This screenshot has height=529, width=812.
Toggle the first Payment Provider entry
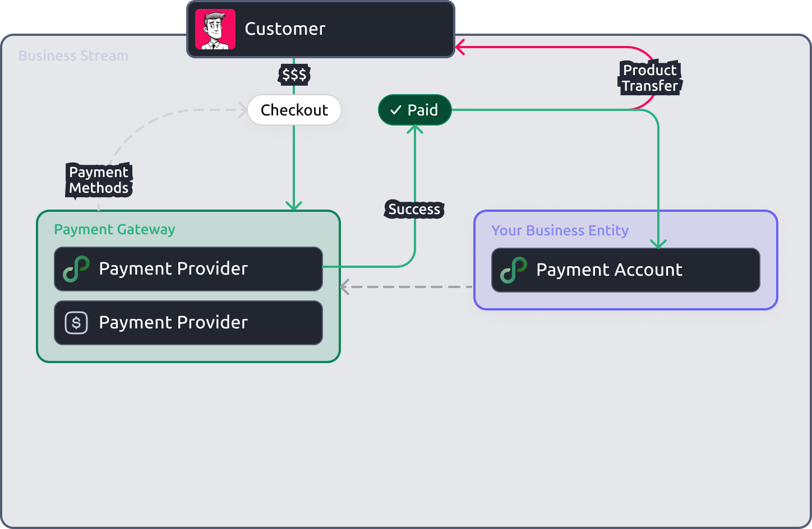pyautogui.click(x=188, y=269)
